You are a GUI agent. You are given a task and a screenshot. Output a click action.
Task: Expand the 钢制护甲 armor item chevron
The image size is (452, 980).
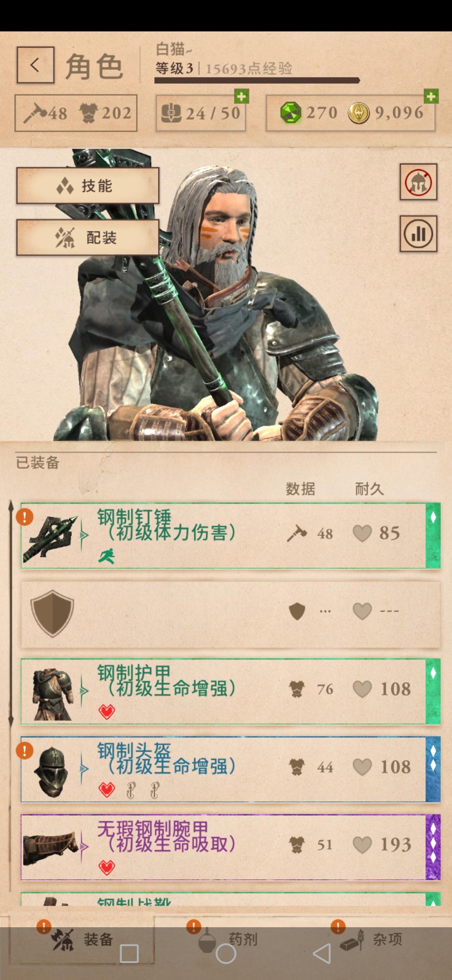84,691
